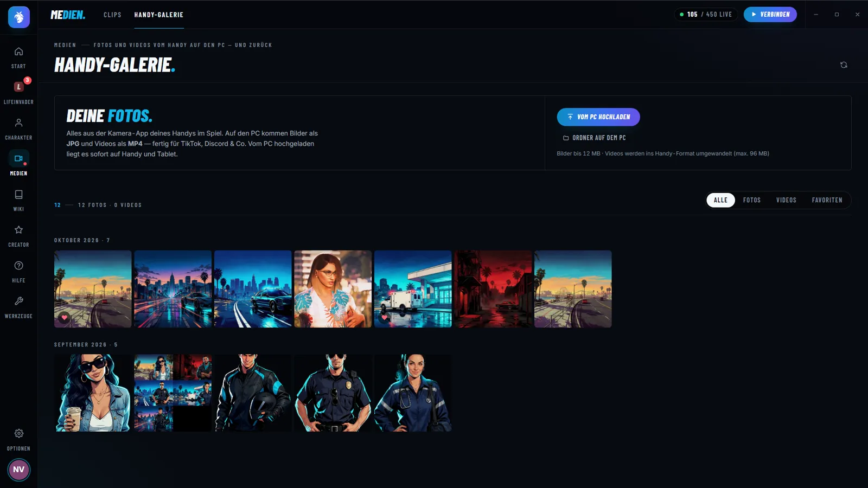Select the Alle filter pill

(x=720, y=200)
